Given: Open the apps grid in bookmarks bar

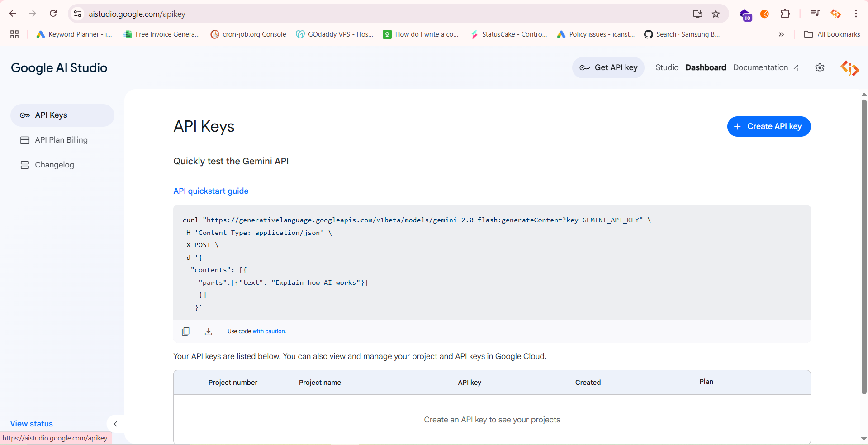Looking at the screenshot, I should pyautogui.click(x=14, y=34).
